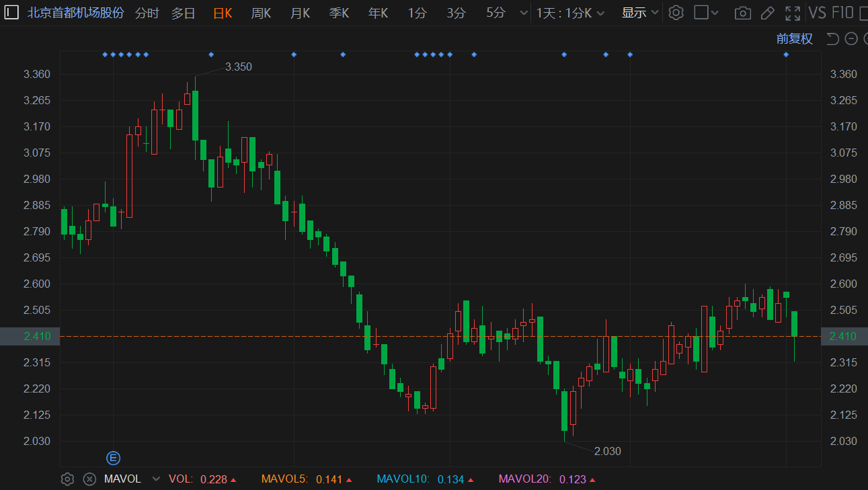Open MAVOL indicator settings gear

pyautogui.click(x=67, y=479)
